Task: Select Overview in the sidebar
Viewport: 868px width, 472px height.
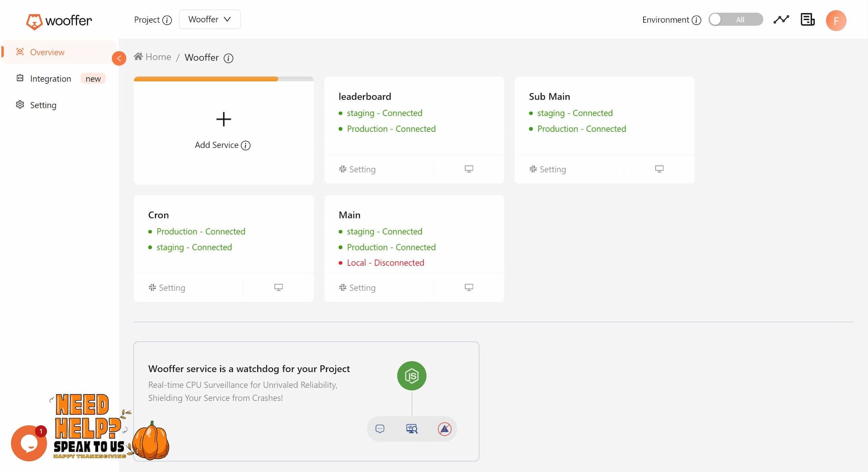Action: [x=47, y=52]
